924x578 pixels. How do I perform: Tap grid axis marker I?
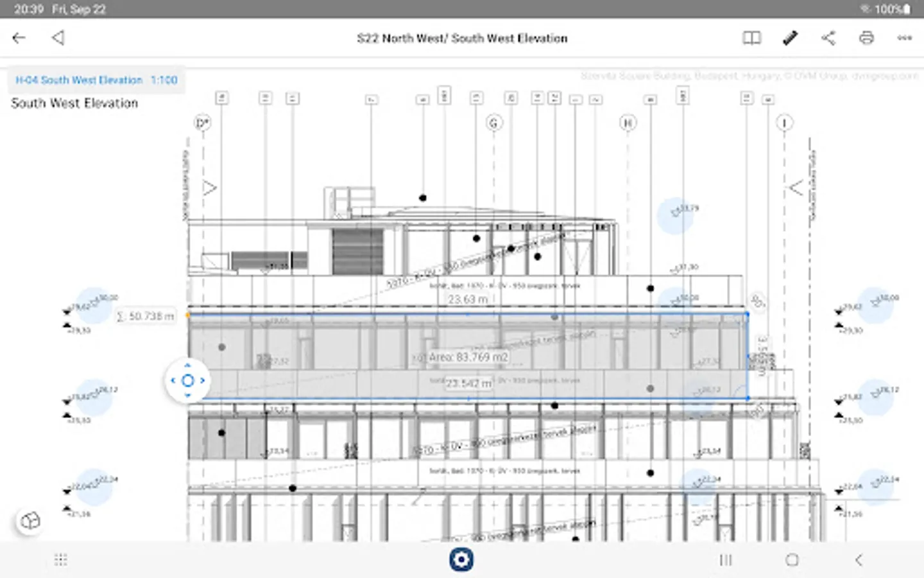784,123
